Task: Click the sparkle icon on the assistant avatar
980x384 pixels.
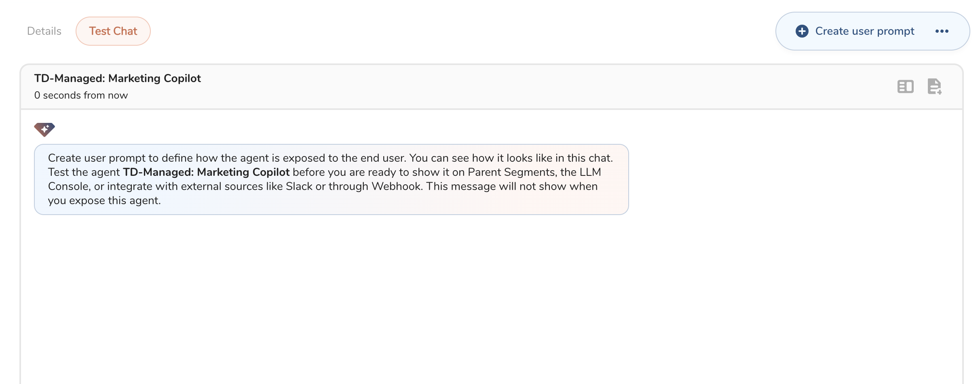Action: click(x=44, y=129)
